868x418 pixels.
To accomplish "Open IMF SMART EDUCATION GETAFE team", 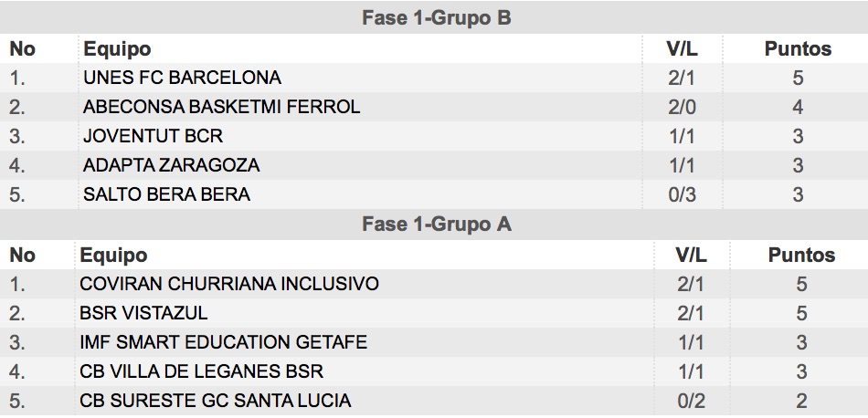I will [x=224, y=342].
